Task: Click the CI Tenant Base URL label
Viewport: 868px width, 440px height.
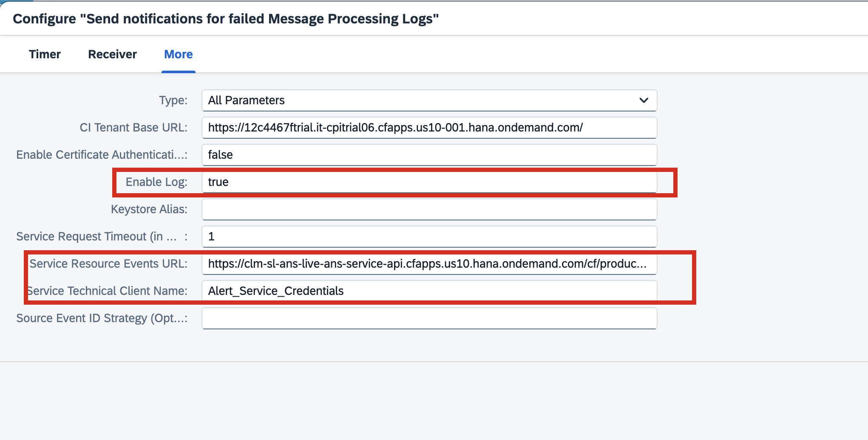Action: (x=134, y=127)
